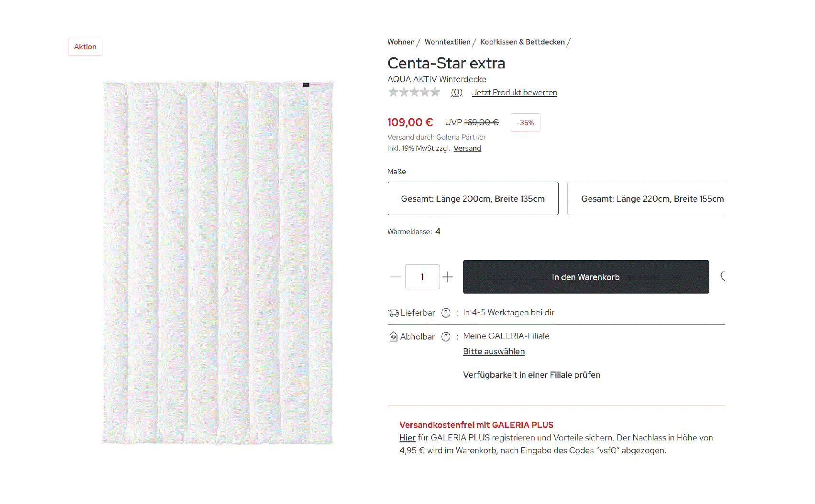Viewport: 815px width, 504px height.
Task: Click the plus icon to increase quantity
Action: coord(448,277)
